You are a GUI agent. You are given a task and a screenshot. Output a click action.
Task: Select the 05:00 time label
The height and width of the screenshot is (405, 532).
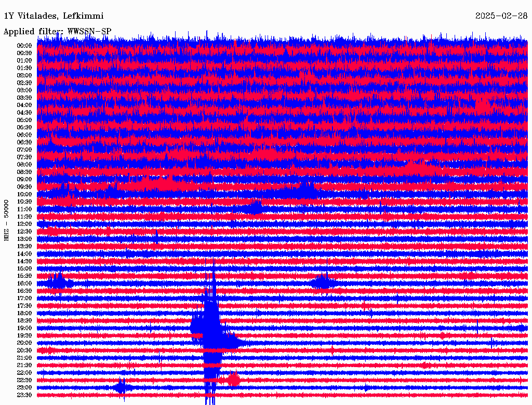coord(24,120)
